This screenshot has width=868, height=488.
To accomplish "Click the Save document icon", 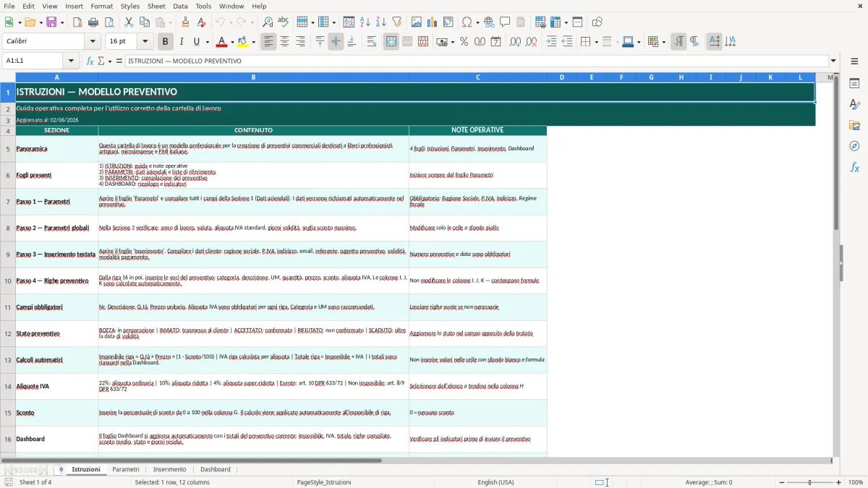I will [51, 22].
